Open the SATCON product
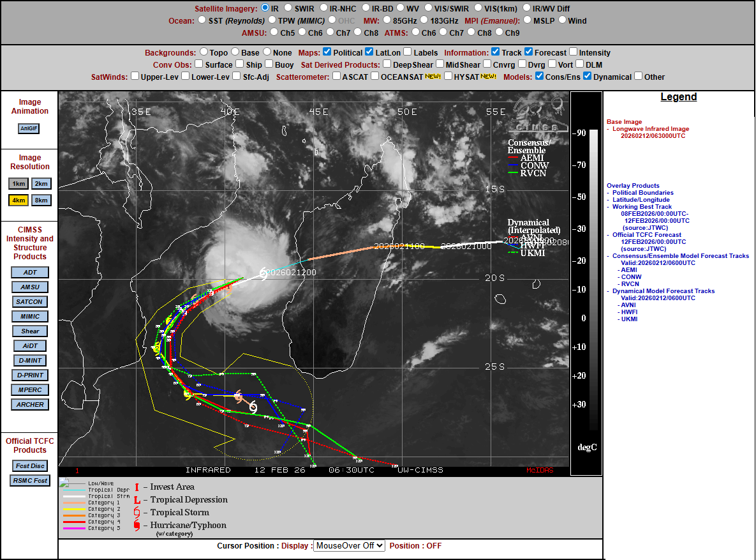This screenshot has width=756, height=560. click(x=30, y=302)
